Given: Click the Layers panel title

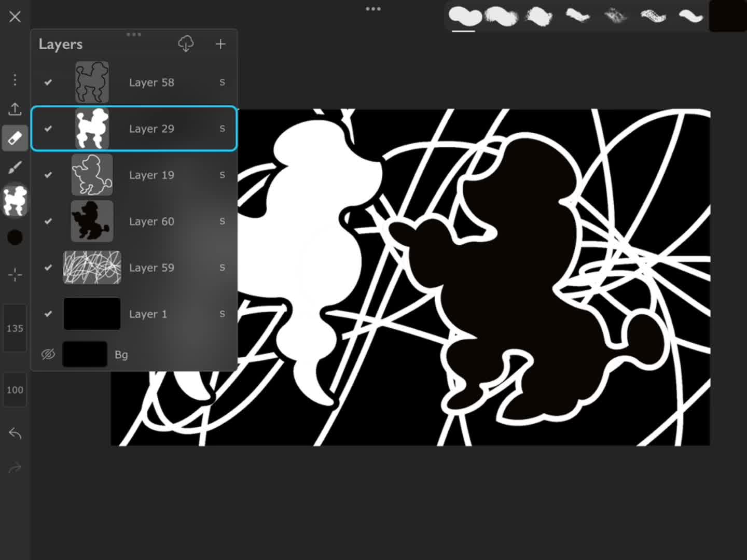Looking at the screenshot, I should [61, 45].
